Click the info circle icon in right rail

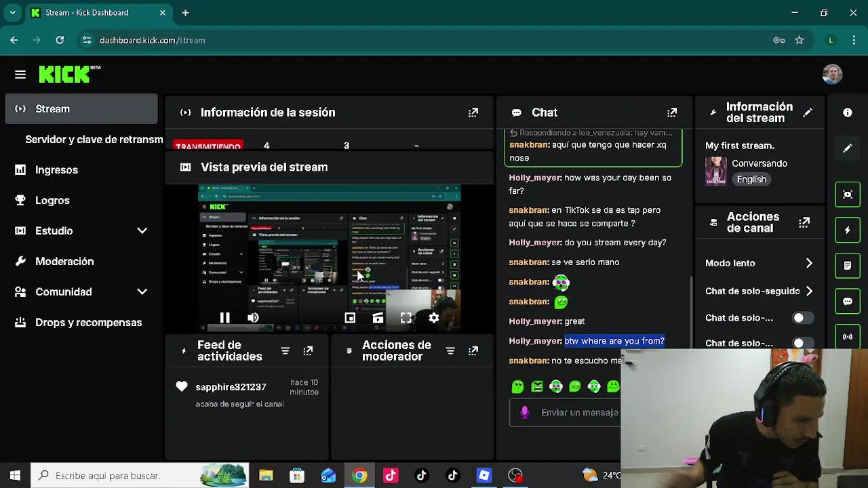[848, 113]
